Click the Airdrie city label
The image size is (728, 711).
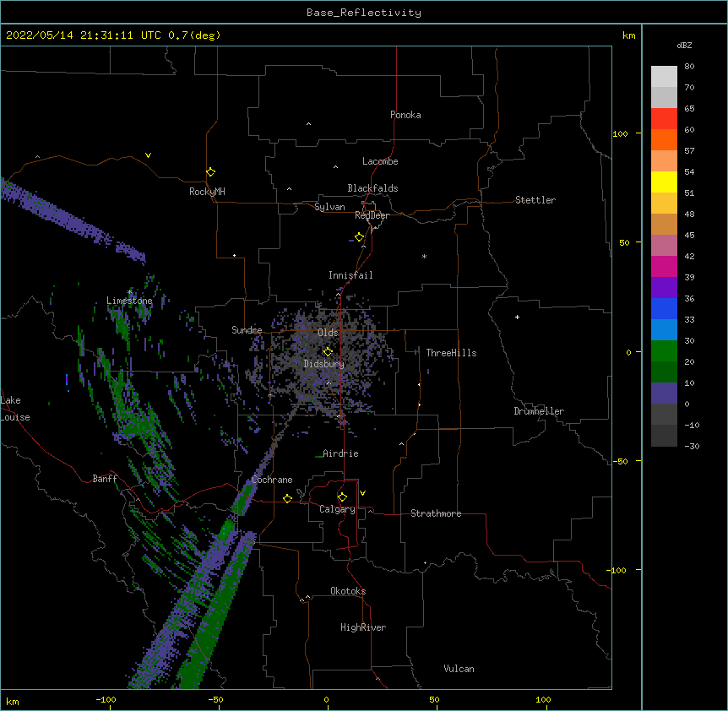(340, 453)
